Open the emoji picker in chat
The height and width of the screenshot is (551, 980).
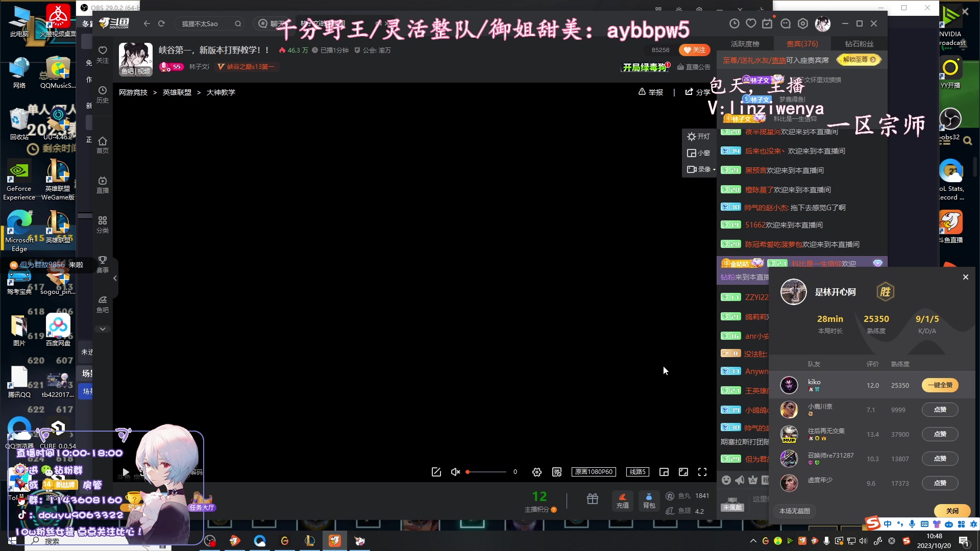726,480
